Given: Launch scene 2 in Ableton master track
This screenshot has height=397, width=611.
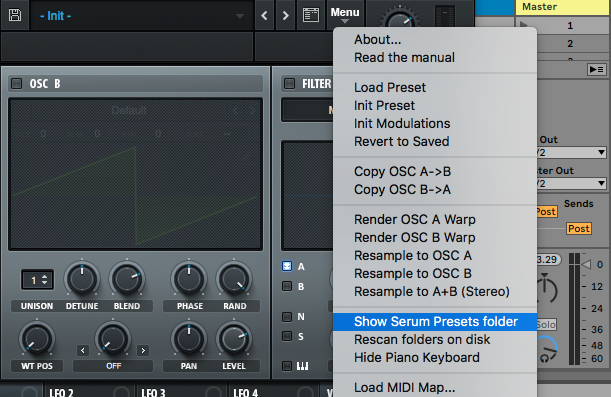Looking at the screenshot, I should click(x=570, y=43).
